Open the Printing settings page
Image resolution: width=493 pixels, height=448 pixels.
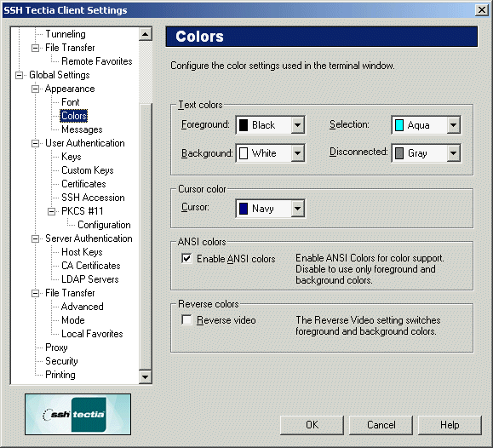tap(60, 375)
